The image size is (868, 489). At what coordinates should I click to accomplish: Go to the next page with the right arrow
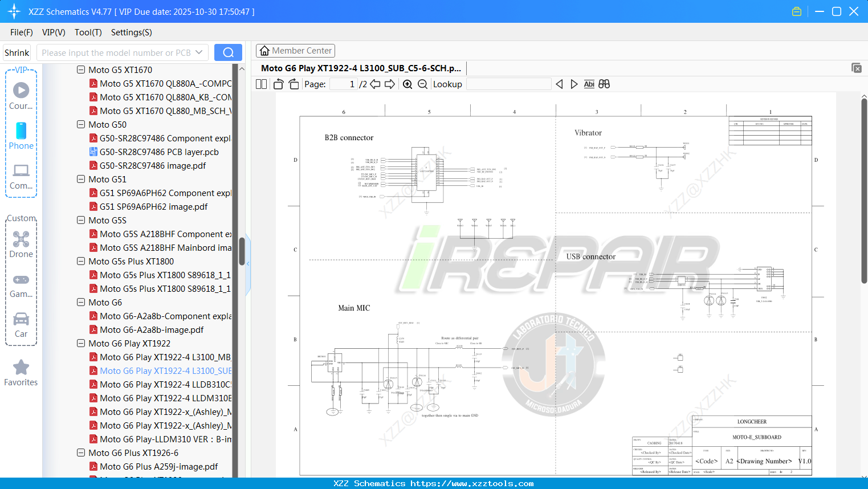tap(390, 84)
